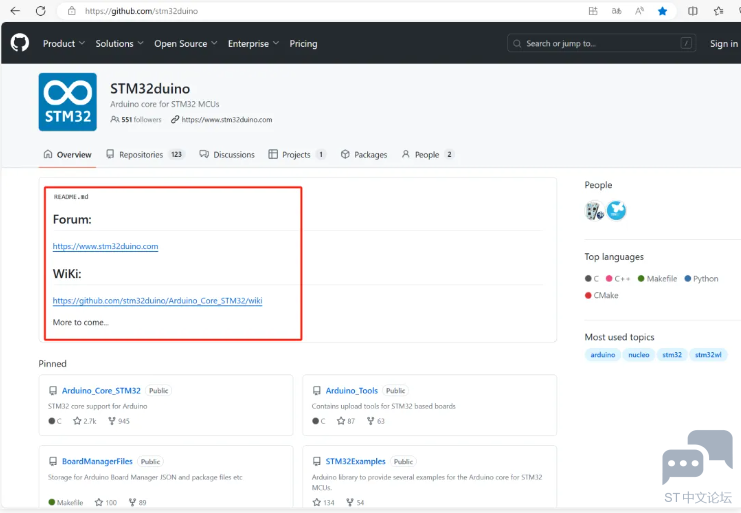Click the repo icon beside Arduino_Core_STM32
This screenshot has width=741, height=513.
(x=53, y=391)
